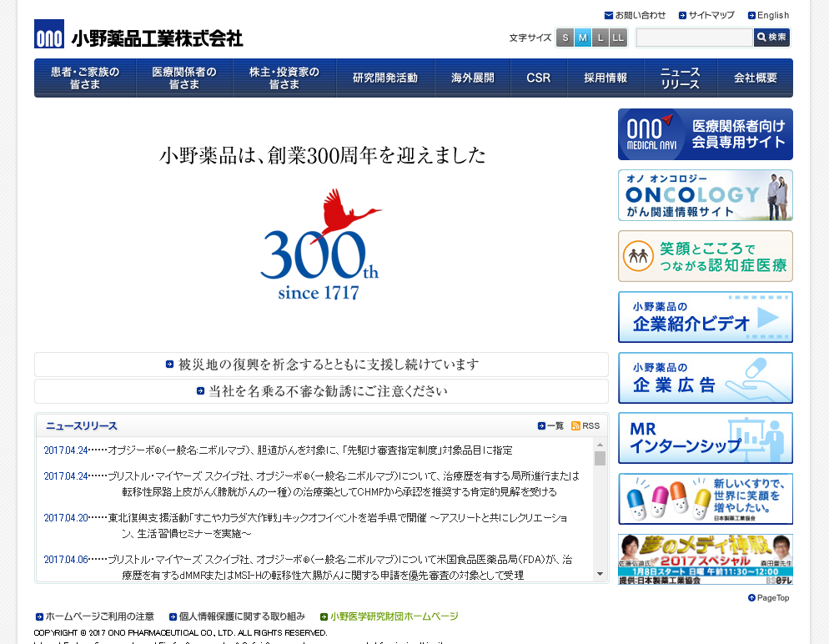Click the 300th anniversary crane logo
Image resolution: width=829 pixels, height=644 pixels.
click(320, 244)
